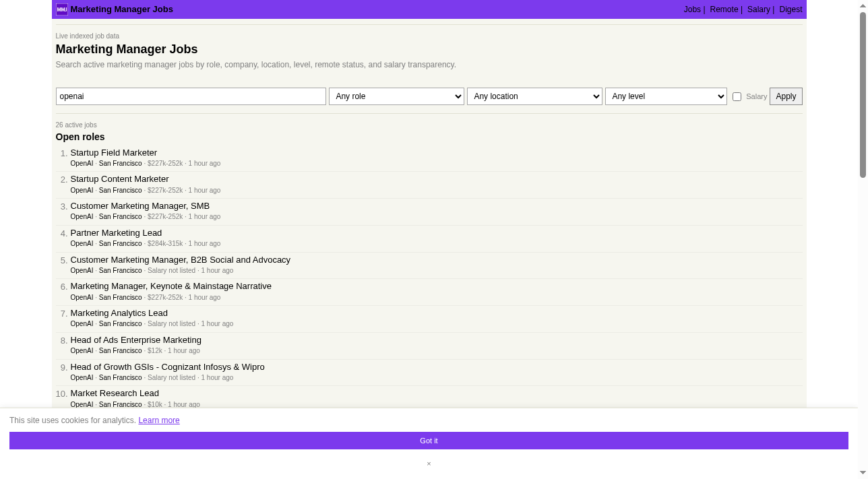
Task: Open Startup Content Marketer job
Action: [120, 179]
